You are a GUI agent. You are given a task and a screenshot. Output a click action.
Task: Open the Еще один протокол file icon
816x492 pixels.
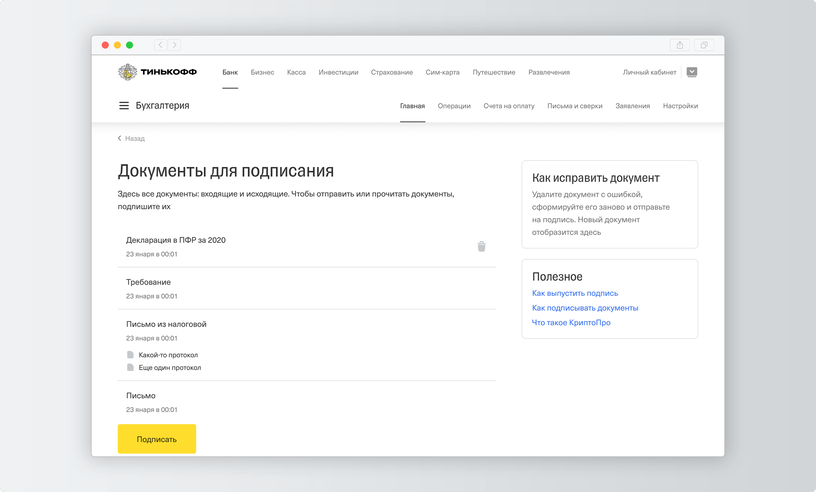pyautogui.click(x=130, y=367)
